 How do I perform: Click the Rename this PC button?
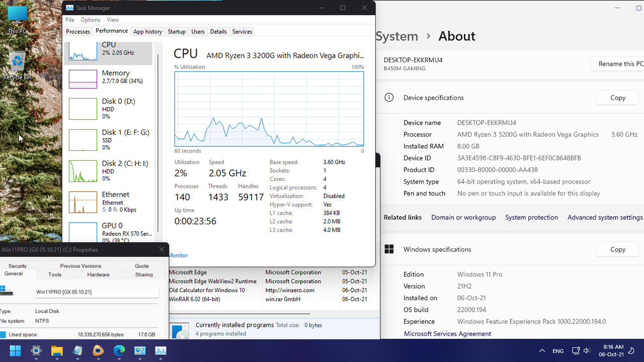tap(618, 64)
